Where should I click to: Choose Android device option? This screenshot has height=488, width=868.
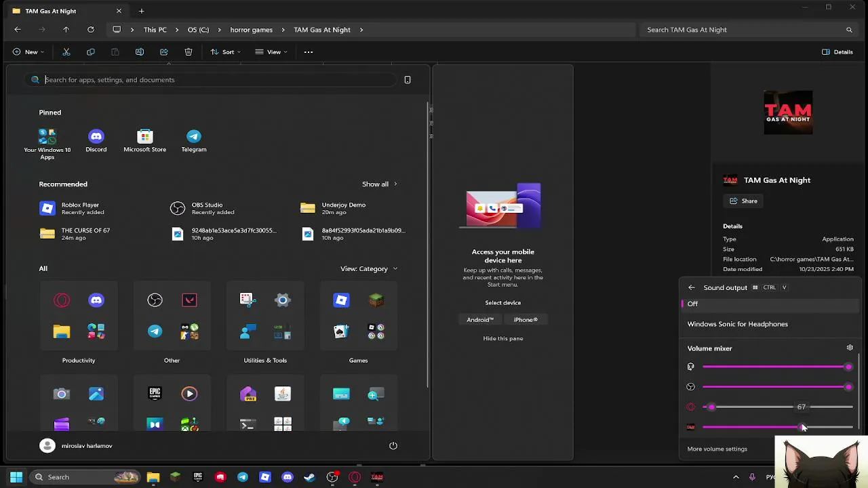pyautogui.click(x=480, y=320)
